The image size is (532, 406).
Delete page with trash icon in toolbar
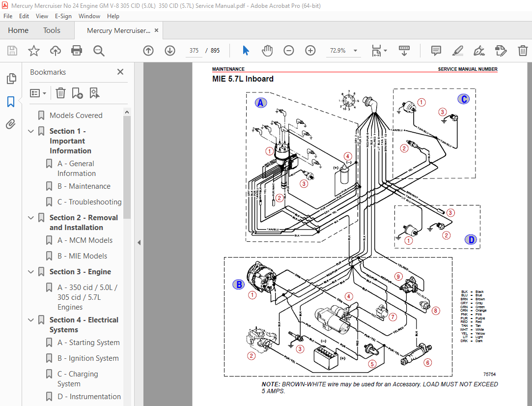click(x=523, y=51)
